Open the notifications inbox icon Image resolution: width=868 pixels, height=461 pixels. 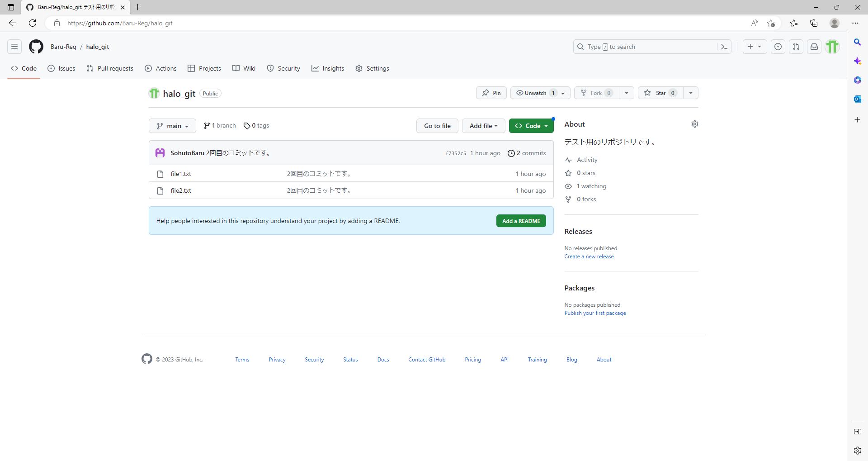[x=814, y=47]
